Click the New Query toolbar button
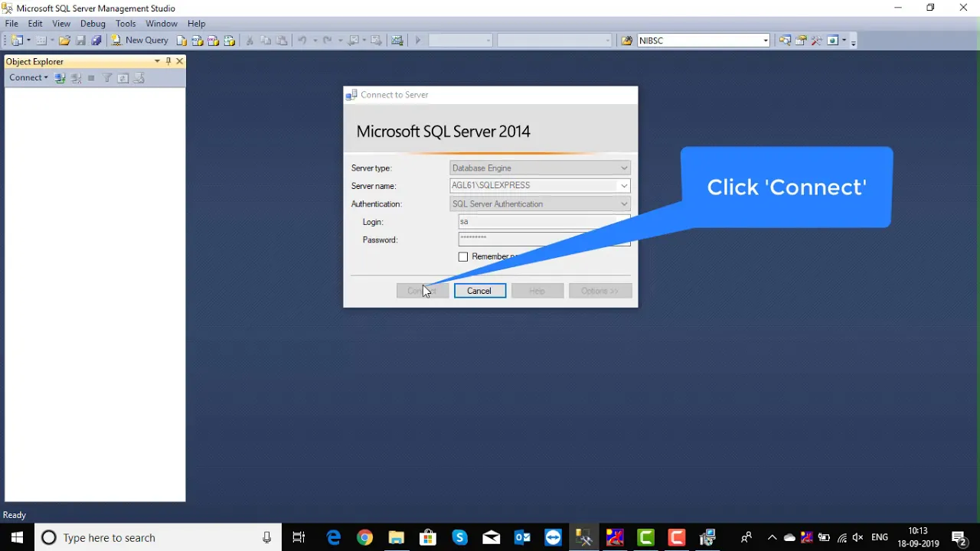 (x=139, y=41)
